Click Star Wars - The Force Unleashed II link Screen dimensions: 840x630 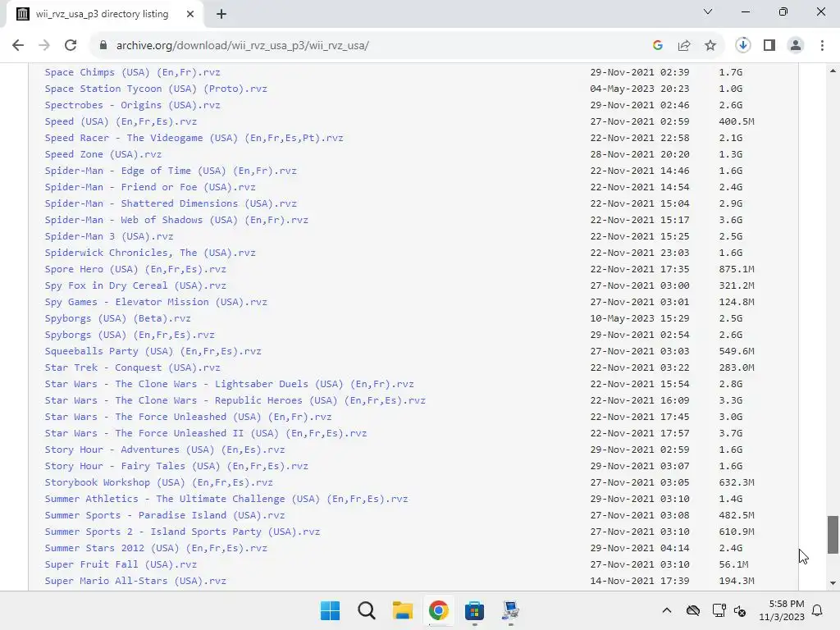206,433
